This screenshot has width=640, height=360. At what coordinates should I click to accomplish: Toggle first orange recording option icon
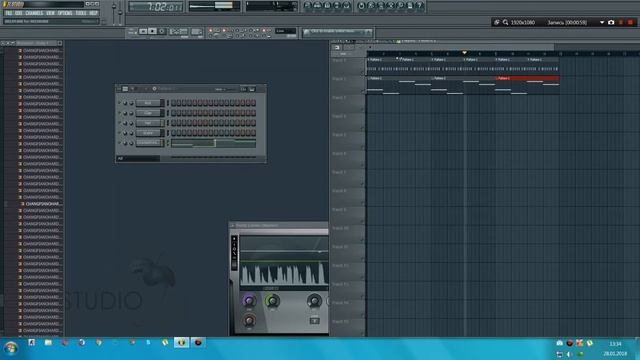click(211, 30)
